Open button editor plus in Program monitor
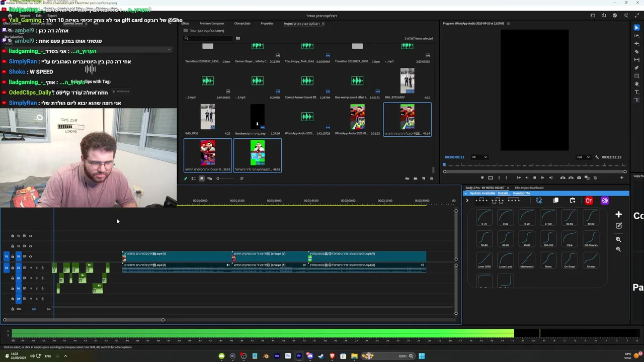Viewport: 644px width, 362px height. tap(621, 177)
